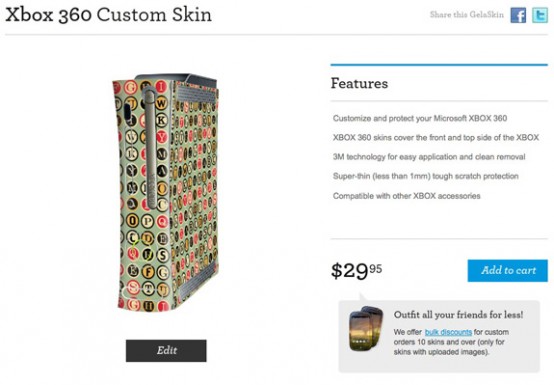Screen dimensions: 554x385
Task: Select the skins cover front and top line
Action: click(x=436, y=137)
